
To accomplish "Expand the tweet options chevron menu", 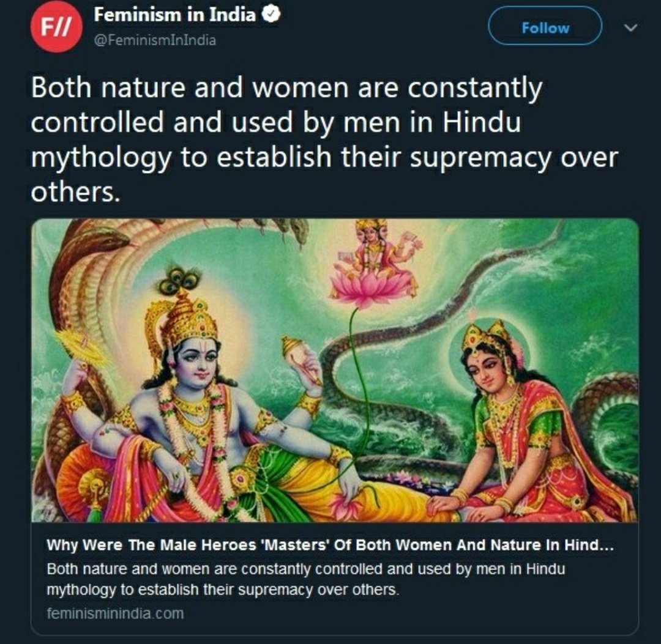I will point(630,28).
